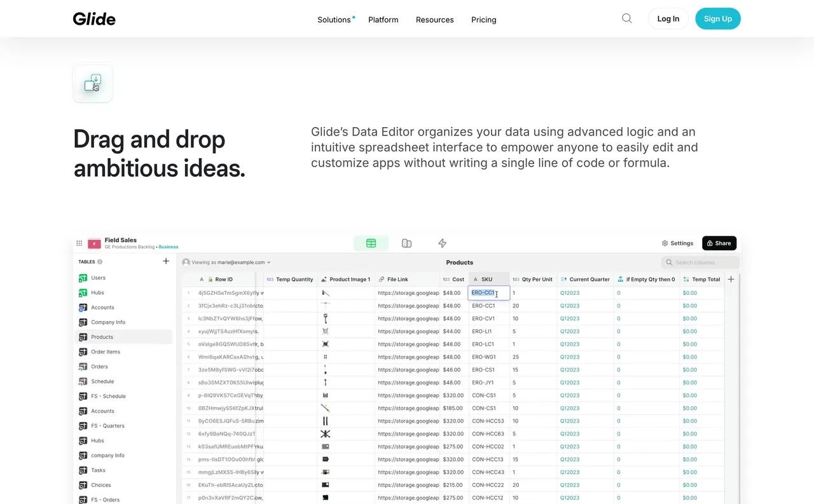Click the Log In button

pyautogui.click(x=668, y=18)
